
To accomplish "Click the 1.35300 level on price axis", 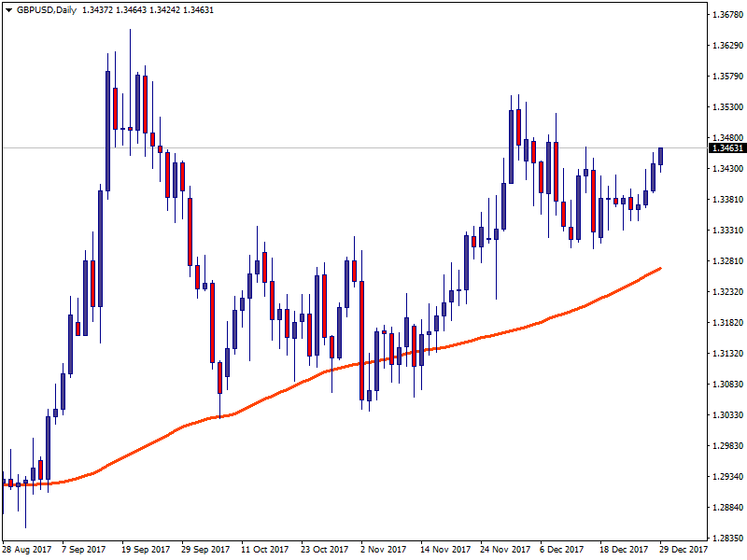I will [726, 107].
